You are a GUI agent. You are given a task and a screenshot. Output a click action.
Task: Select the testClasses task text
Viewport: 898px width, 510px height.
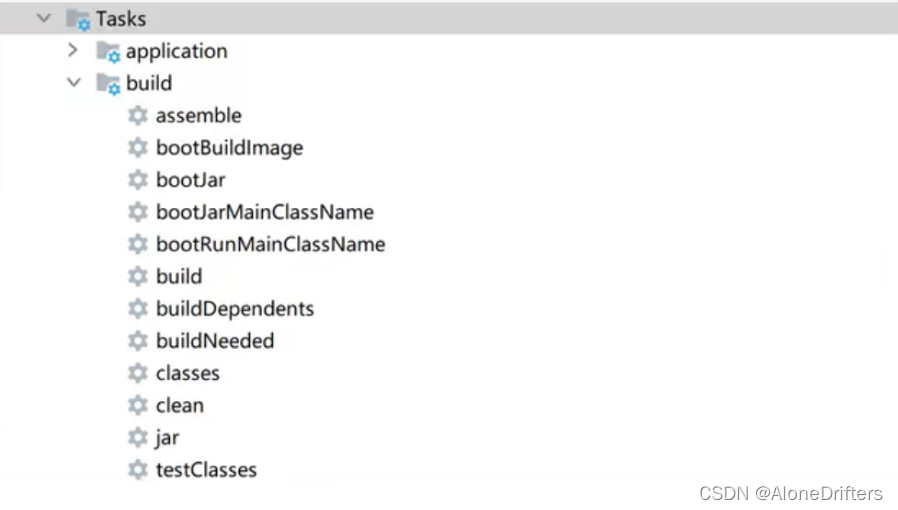click(206, 470)
